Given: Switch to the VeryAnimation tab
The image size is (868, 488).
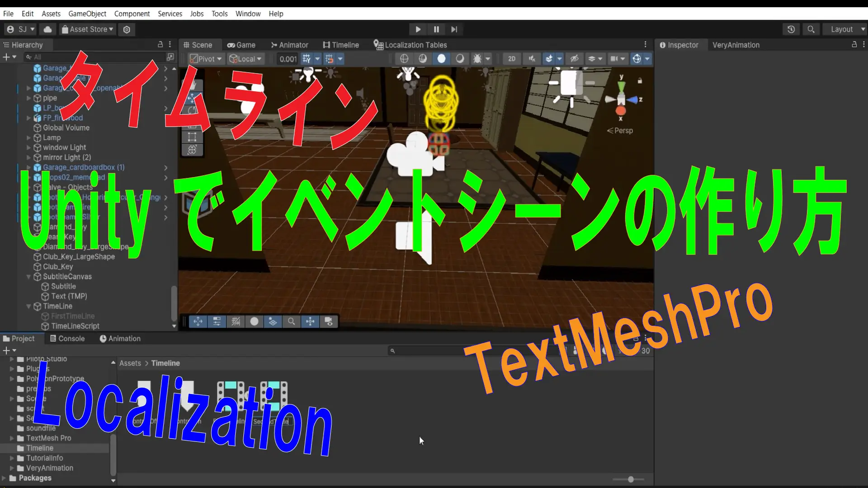Looking at the screenshot, I should (x=736, y=45).
